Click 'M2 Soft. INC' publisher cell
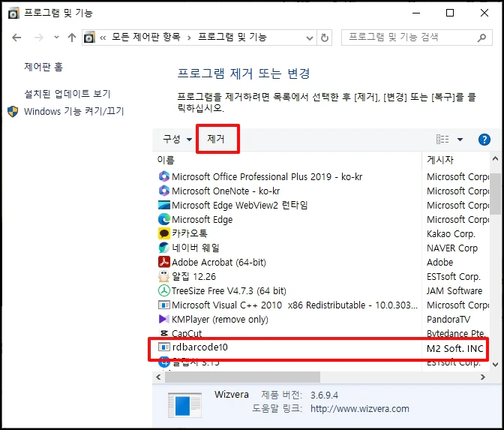Image resolution: width=504 pixels, height=430 pixels. (454, 349)
